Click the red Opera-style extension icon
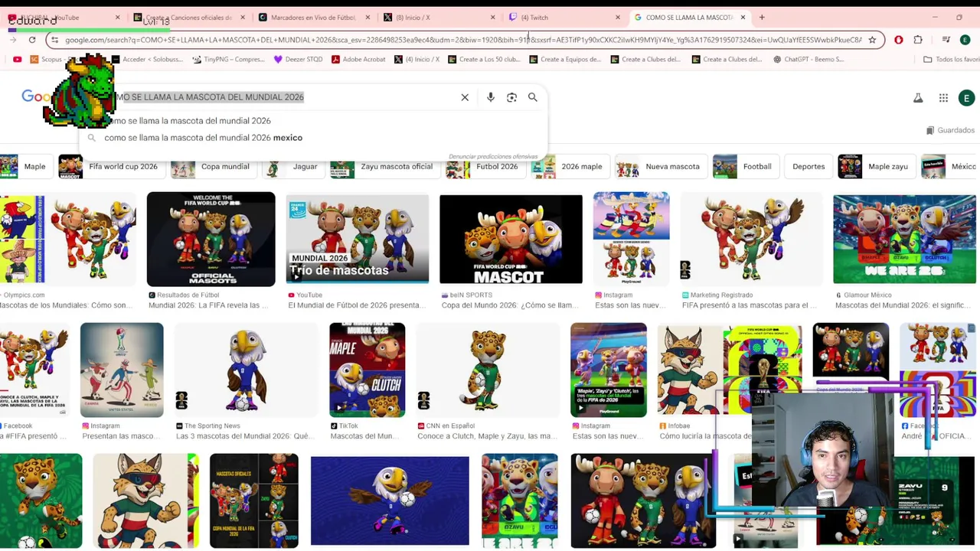This screenshot has height=551, width=980. (x=899, y=40)
